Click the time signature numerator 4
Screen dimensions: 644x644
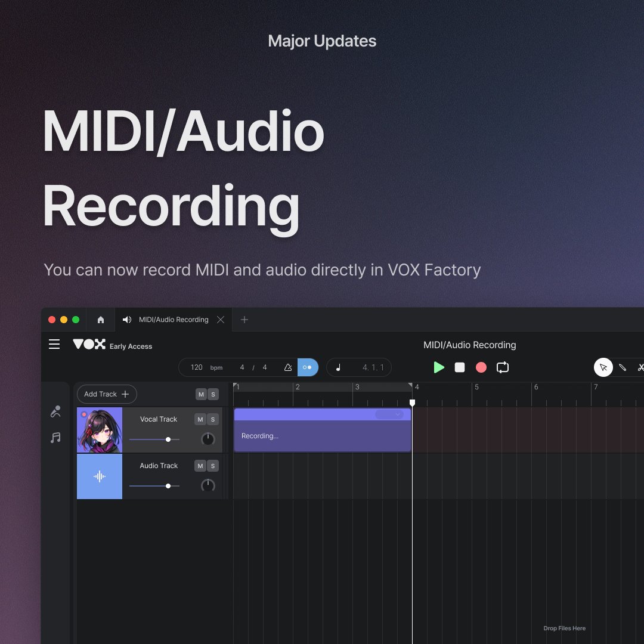click(x=242, y=367)
